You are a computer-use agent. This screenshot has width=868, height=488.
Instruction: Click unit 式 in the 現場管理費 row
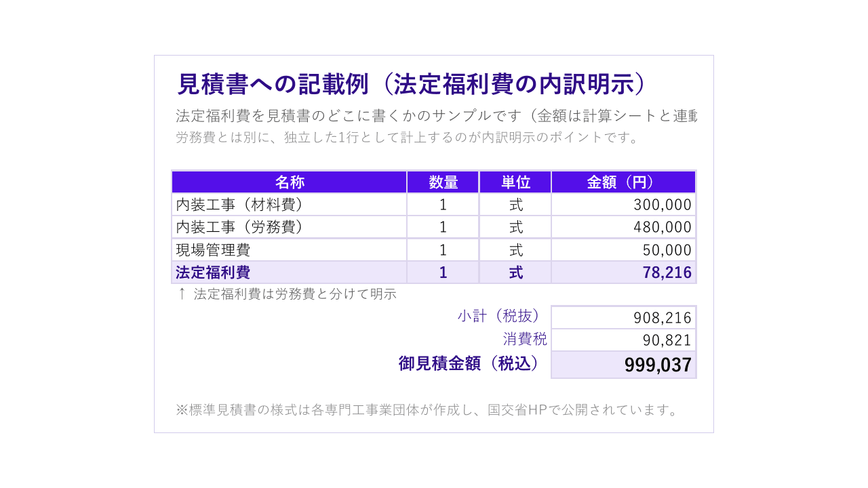[x=515, y=250]
